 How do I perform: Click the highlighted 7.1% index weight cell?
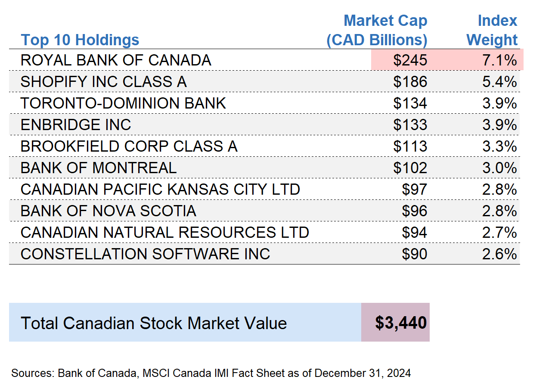tap(499, 60)
